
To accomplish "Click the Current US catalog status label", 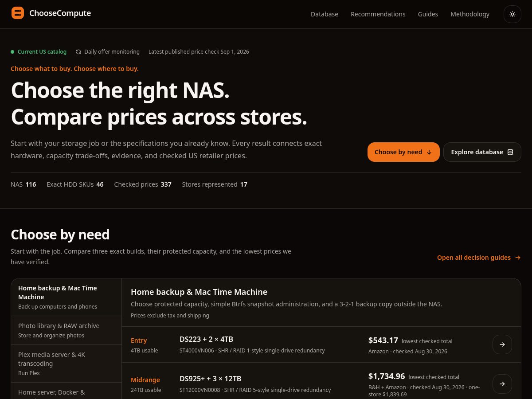I will (42, 52).
